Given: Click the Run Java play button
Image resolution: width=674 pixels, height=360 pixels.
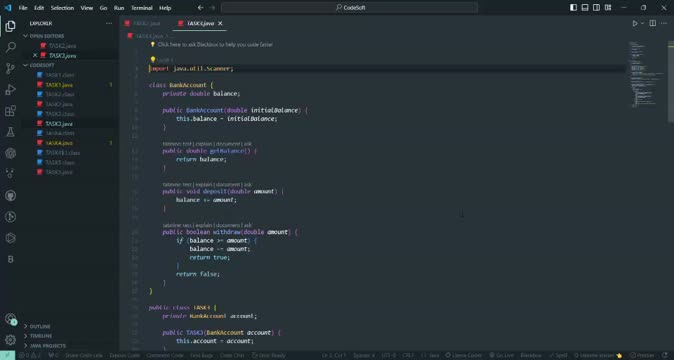Looking at the screenshot, I should pos(634,23).
